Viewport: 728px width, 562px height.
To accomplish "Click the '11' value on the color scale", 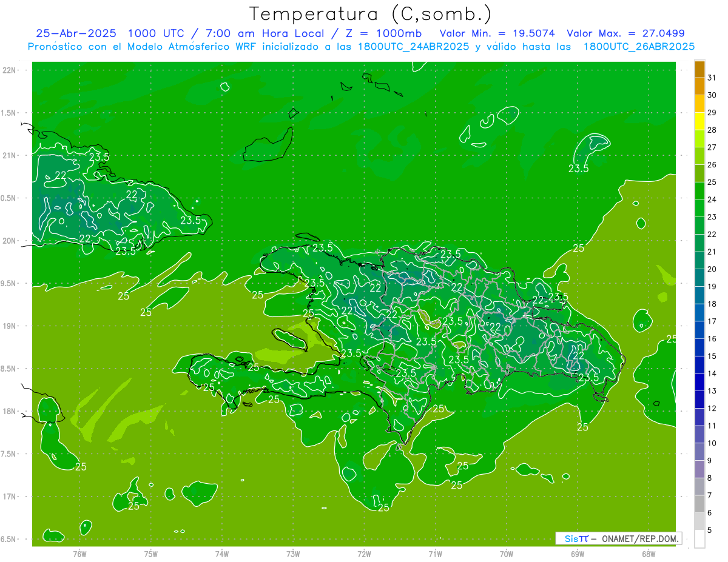I will coord(712,426).
